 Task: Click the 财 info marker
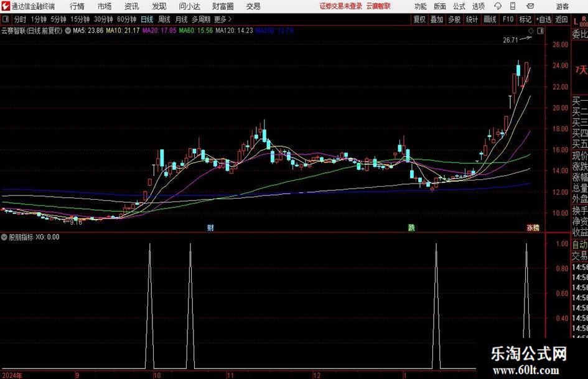point(211,227)
